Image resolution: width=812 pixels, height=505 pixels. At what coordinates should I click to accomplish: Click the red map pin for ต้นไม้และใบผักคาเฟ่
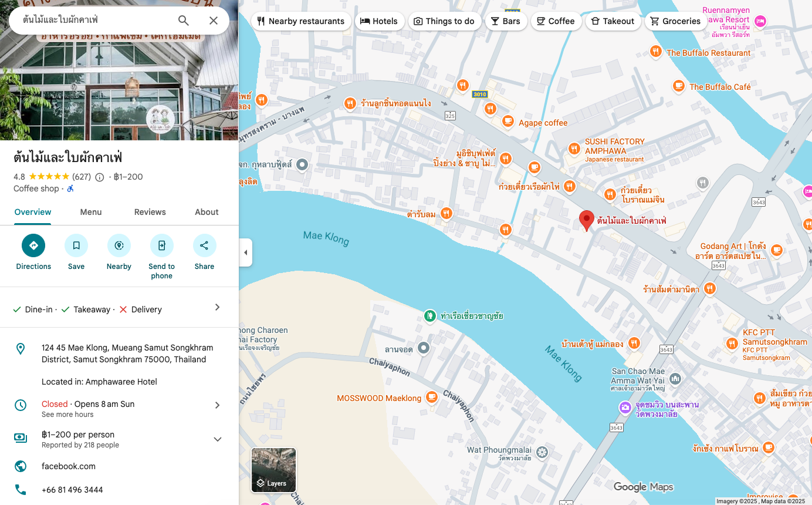click(587, 221)
